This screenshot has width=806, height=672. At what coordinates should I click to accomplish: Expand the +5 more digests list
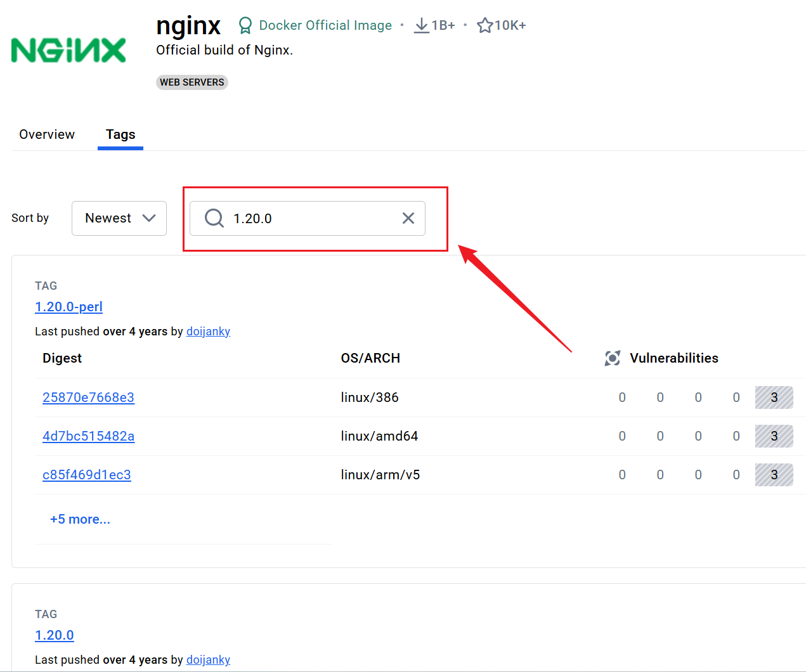tap(80, 519)
